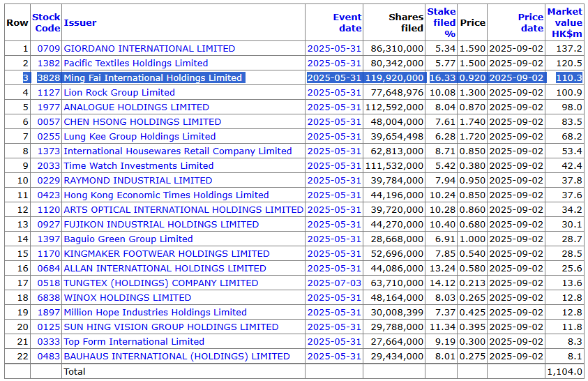Open CHEN HSONG HOLDINGS LIMITED link
Image resolution: width=588 pixels, height=381 pixels.
(x=142, y=121)
